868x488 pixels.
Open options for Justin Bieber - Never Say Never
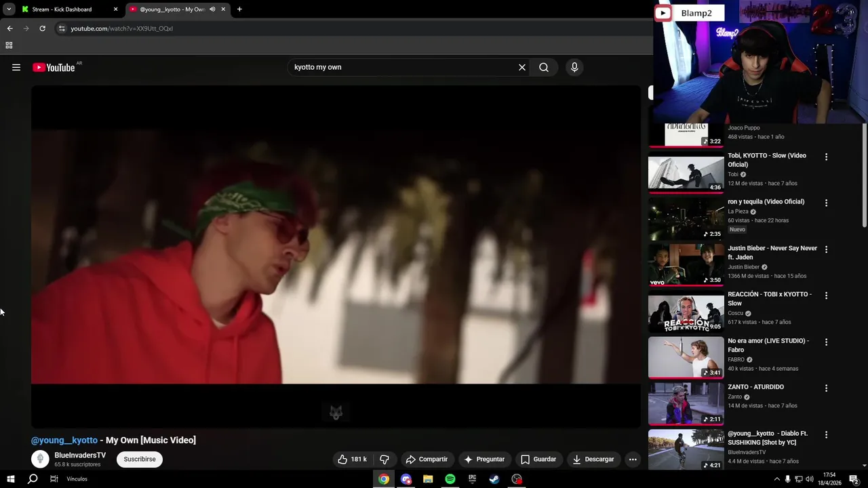click(x=826, y=249)
